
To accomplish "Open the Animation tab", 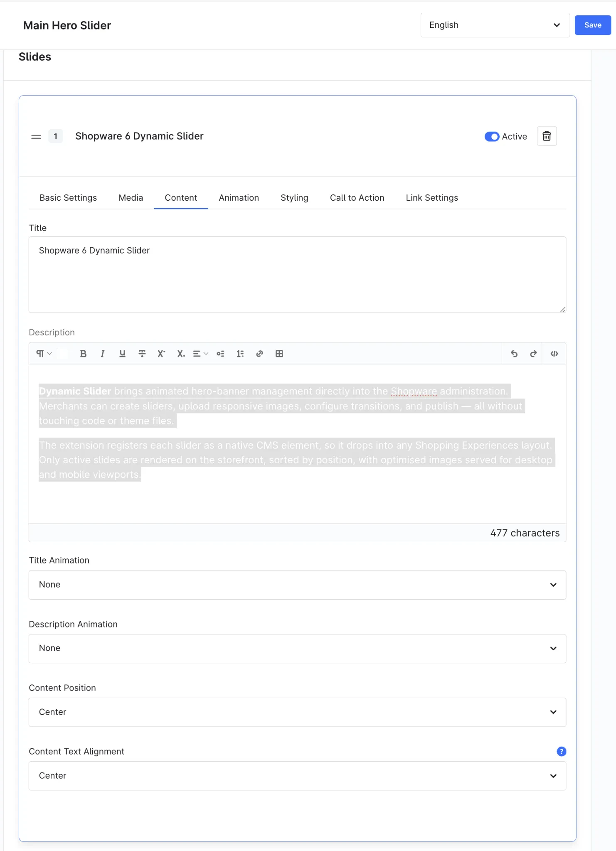I will 239,198.
